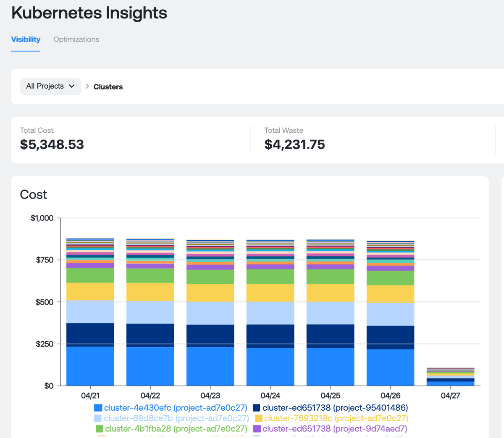Click the 04/24 x-axis date label
This screenshot has height=438, width=504.
click(x=270, y=396)
